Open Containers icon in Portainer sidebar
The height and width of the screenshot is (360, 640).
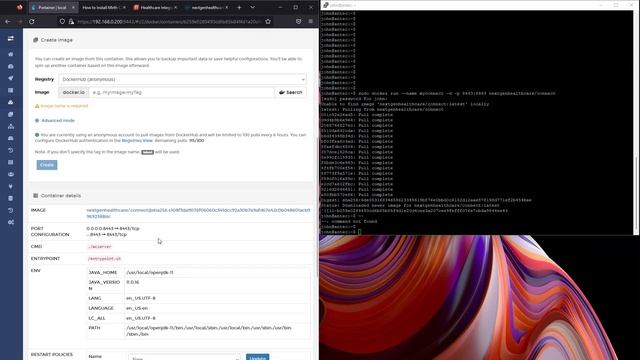[11, 102]
